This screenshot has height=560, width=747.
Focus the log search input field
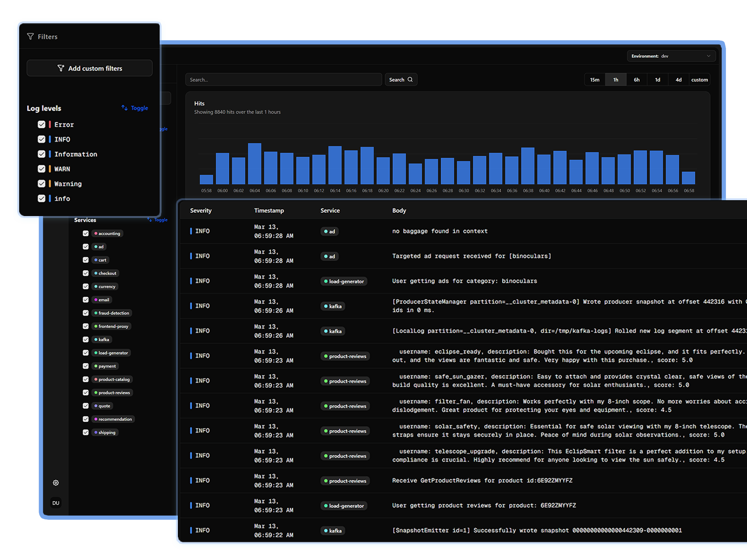[x=283, y=80]
